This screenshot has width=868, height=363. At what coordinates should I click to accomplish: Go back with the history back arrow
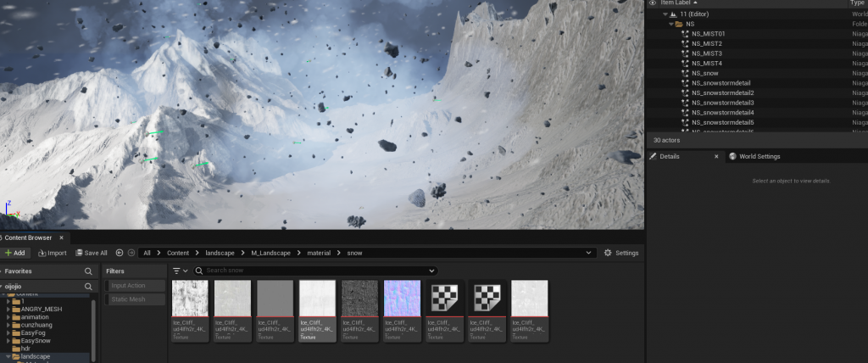[120, 253]
